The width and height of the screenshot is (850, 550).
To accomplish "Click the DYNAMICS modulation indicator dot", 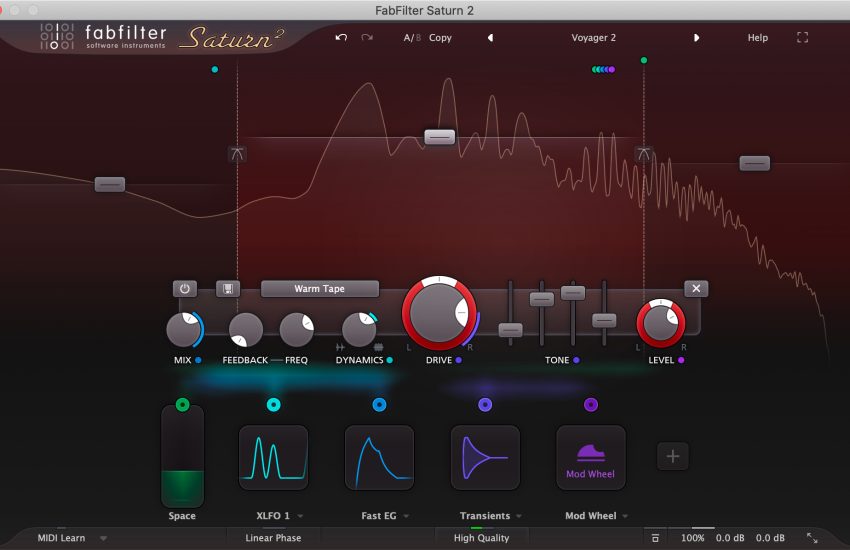I will [389, 360].
